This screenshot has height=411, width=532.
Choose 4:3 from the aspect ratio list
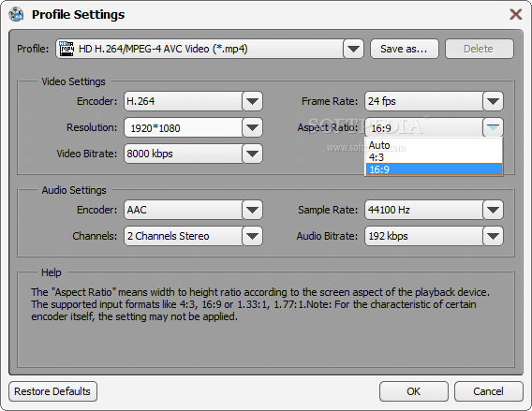point(434,157)
